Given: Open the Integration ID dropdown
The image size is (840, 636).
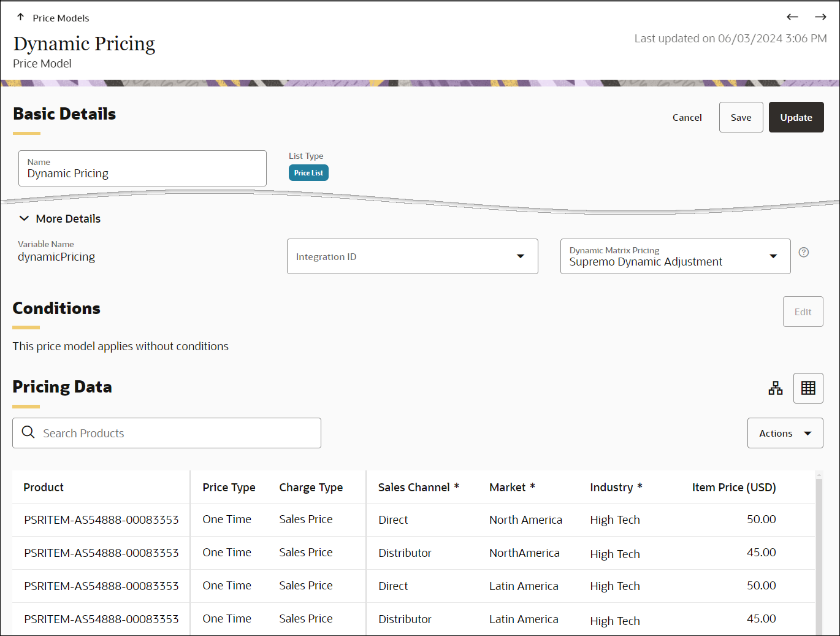Looking at the screenshot, I should click(x=520, y=256).
